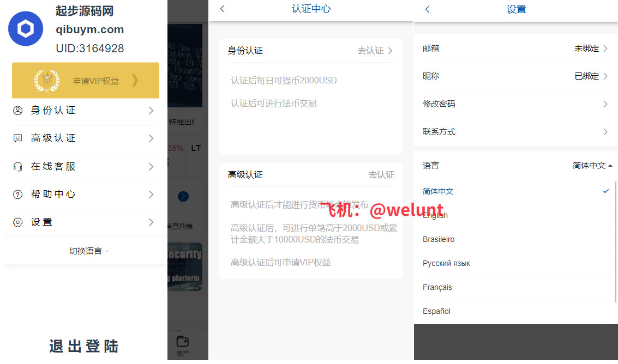Screen dimensions: 618x364
Task: Click 去认证 for 高级认证 card
Action: click(381, 174)
